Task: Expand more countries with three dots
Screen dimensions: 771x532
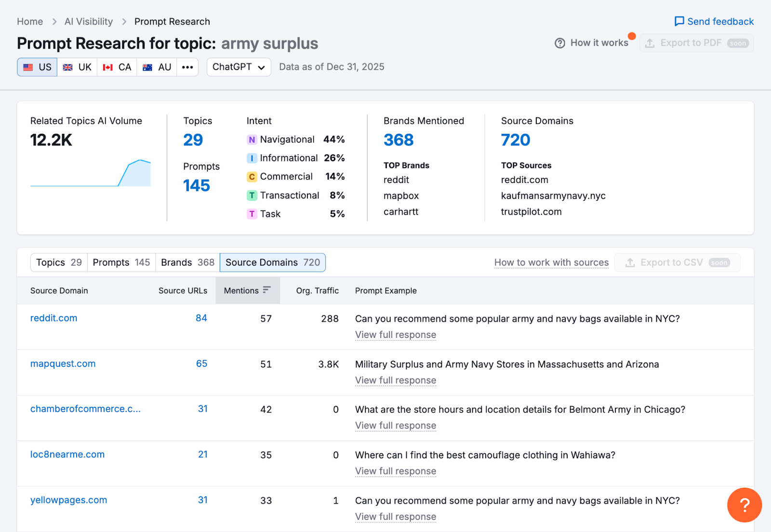Action: click(x=187, y=67)
